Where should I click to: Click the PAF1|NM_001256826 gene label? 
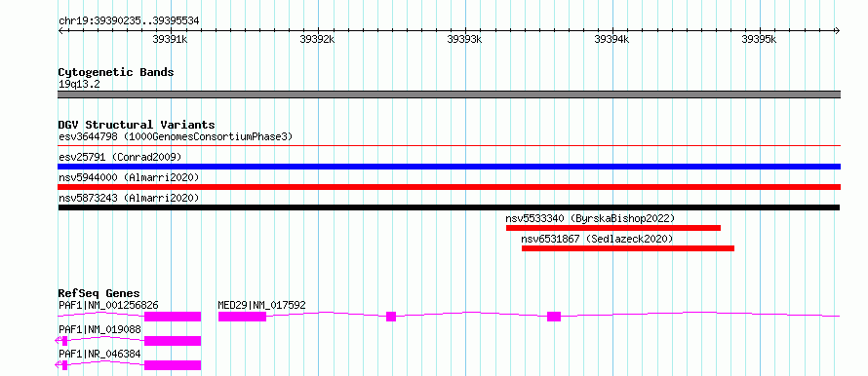108,305
